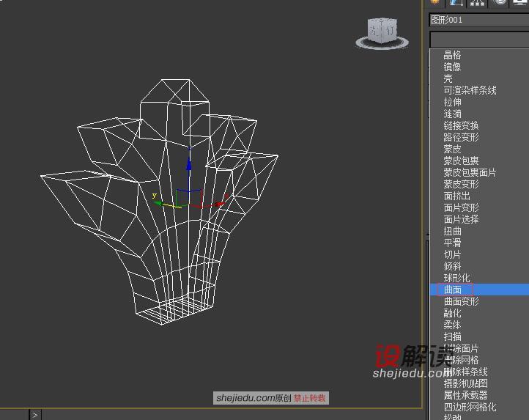This screenshot has height=420, width=529.
Task: Open the Modify command panel tab
Action: coord(456,3)
